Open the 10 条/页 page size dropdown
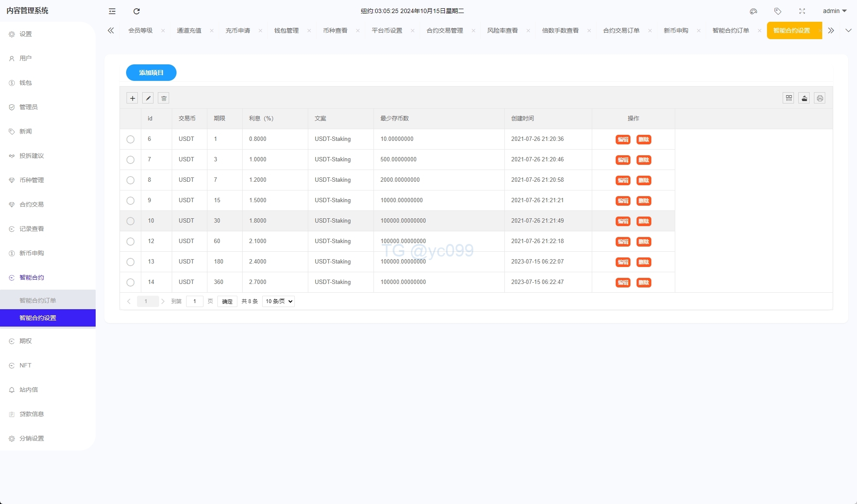 point(279,301)
